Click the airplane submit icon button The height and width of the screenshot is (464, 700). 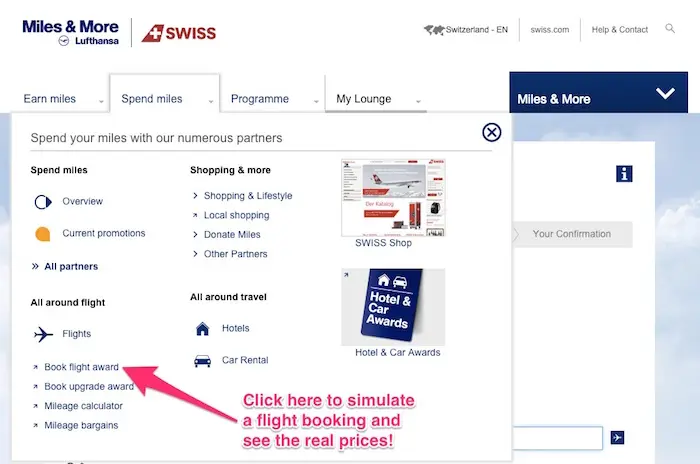(x=617, y=438)
